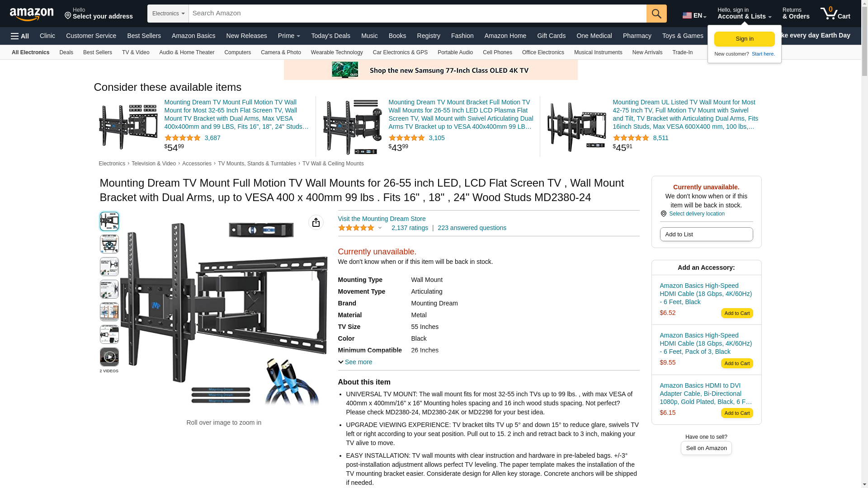868x488 pixels.
Task: Play the product video thumbnail
Action: [x=109, y=357]
